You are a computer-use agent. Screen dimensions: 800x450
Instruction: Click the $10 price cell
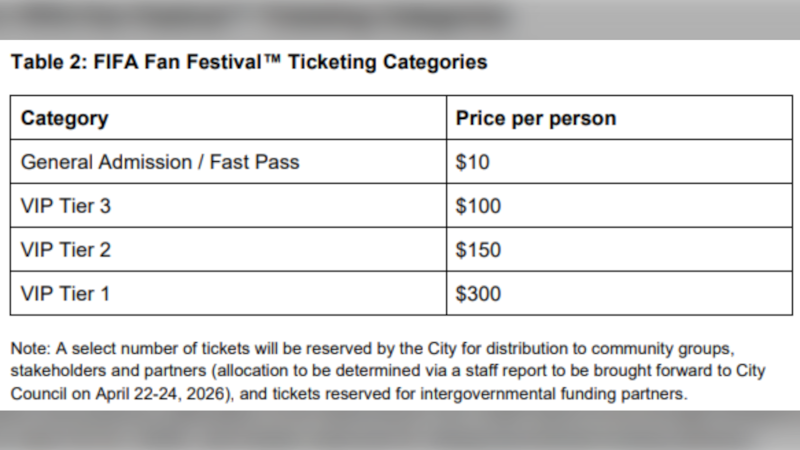tap(473, 162)
